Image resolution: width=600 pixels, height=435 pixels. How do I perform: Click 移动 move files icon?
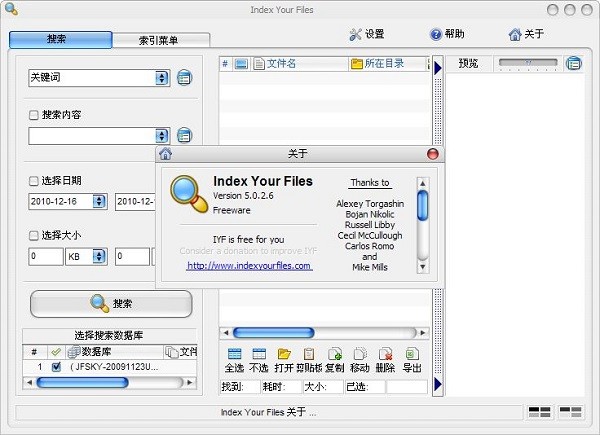[360, 354]
